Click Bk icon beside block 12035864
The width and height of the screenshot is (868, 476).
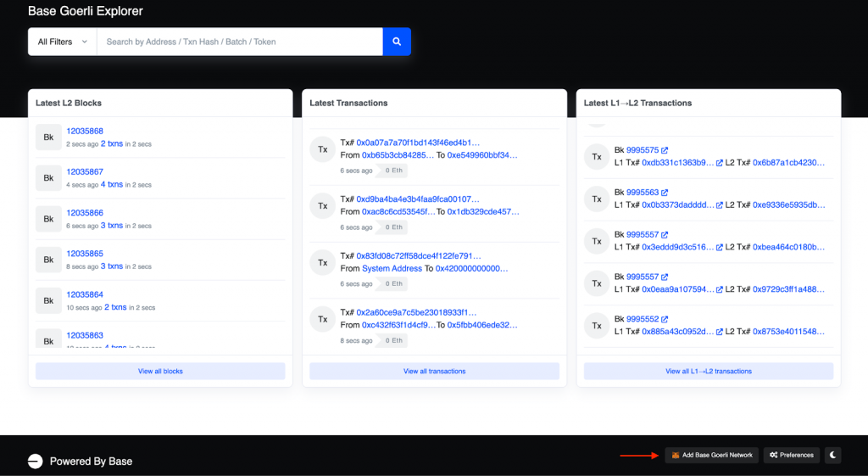pos(48,300)
